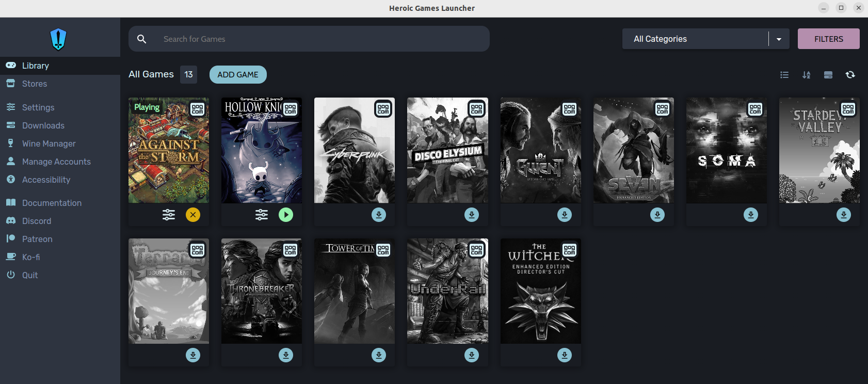Click the "13" games count badge
The image size is (868, 384).
coord(188,74)
